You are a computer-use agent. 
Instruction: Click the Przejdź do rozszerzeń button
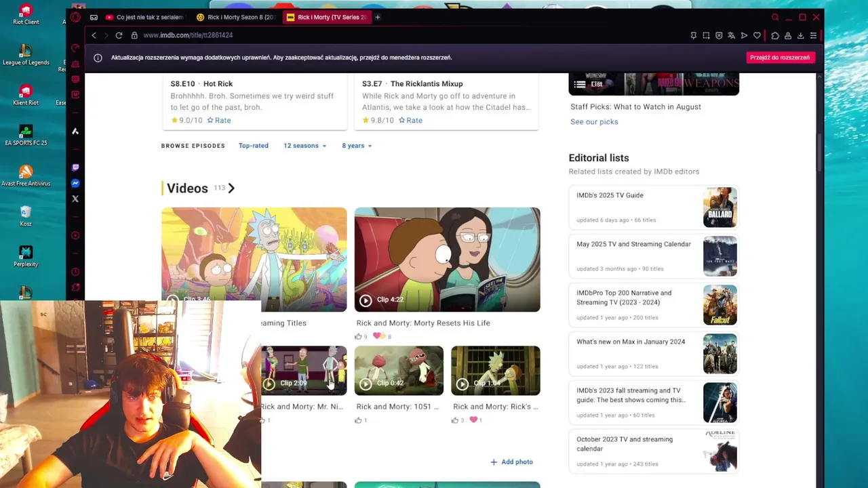[x=779, y=58]
